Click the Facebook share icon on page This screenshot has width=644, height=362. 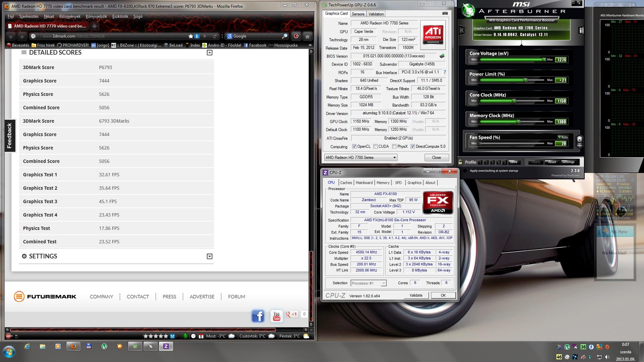258,316
